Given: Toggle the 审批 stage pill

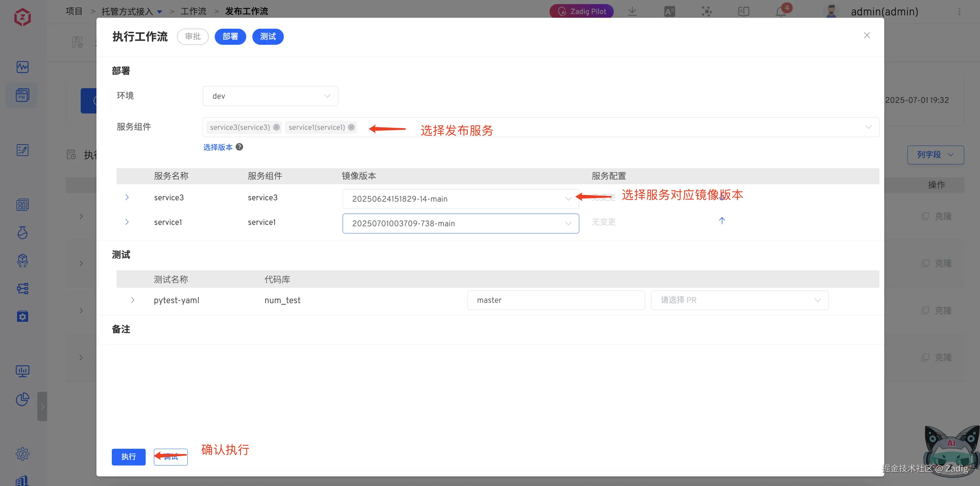Looking at the screenshot, I should [193, 37].
